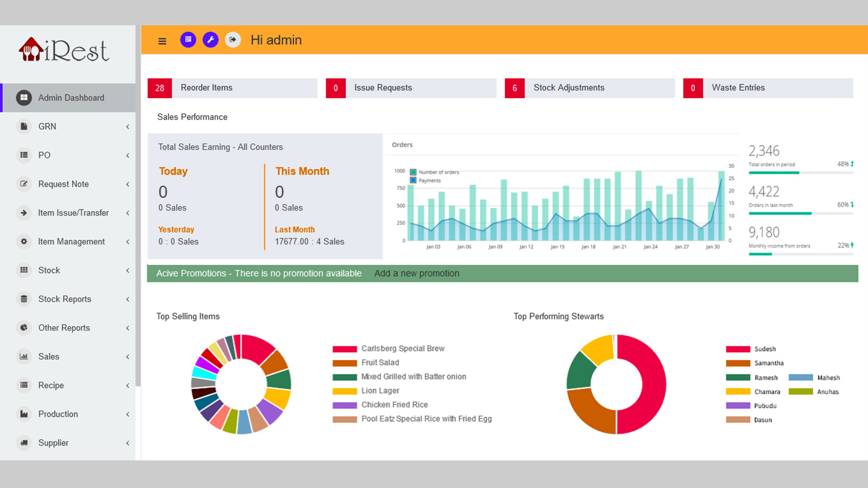Click the Production factory icon

coord(24,414)
